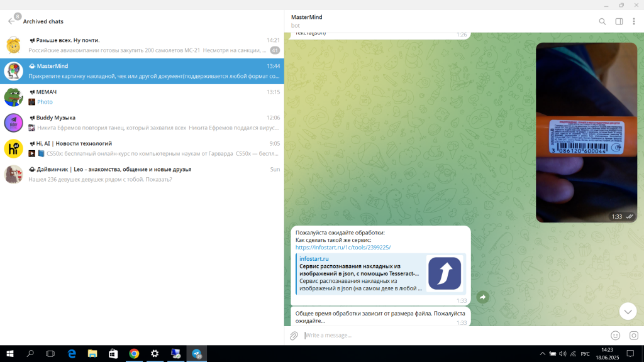
Task: Open the infostart preview arrow thumbnail
Action: 445,273
